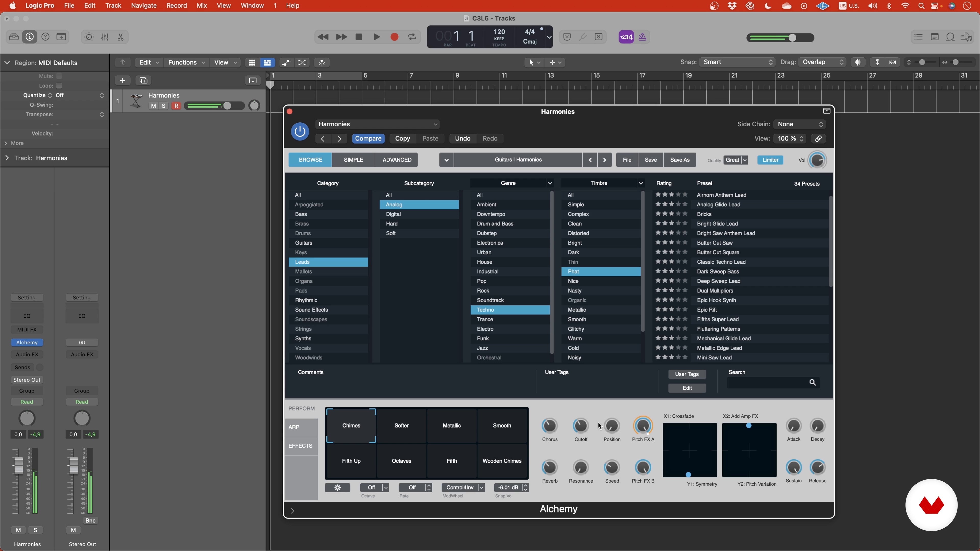Viewport: 980px width, 551px height.
Task: Open the Functions menu in tracks toolbar
Action: (x=186, y=62)
